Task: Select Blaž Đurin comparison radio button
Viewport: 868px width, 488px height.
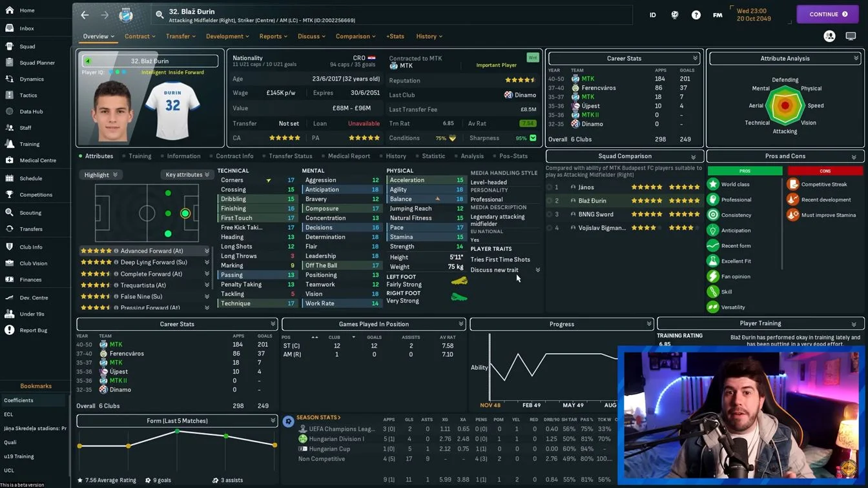Action: tap(550, 201)
